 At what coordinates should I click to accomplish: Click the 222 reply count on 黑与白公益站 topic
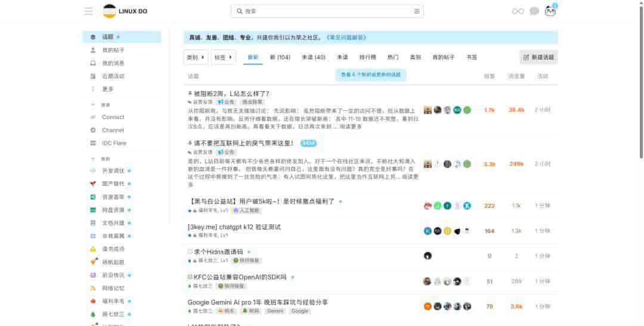pyautogui.click(x=489, y=206)
